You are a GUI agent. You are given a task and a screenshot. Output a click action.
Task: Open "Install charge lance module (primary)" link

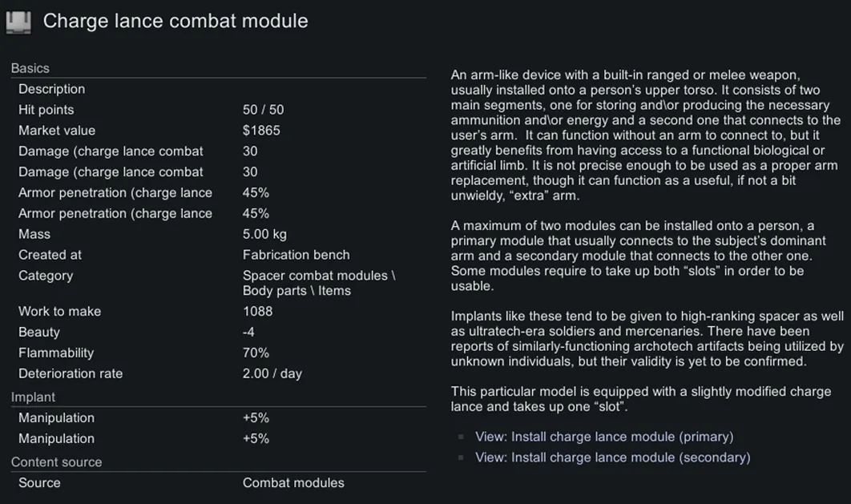604,437
